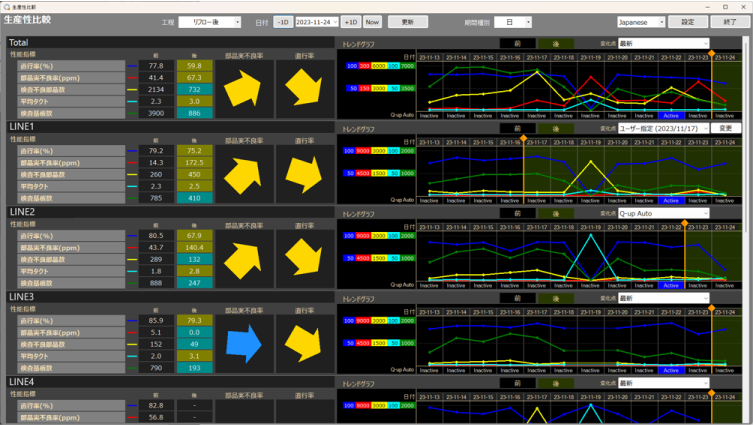The width and height of the screenshot is (753, 425).
Task: Open LINE2's 変化点 Q-up Auto dropdown
Action: point(663,213)
